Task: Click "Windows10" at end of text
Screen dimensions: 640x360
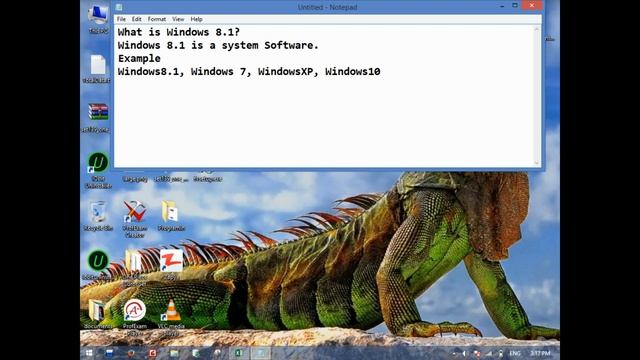Action: coord(353,71)
